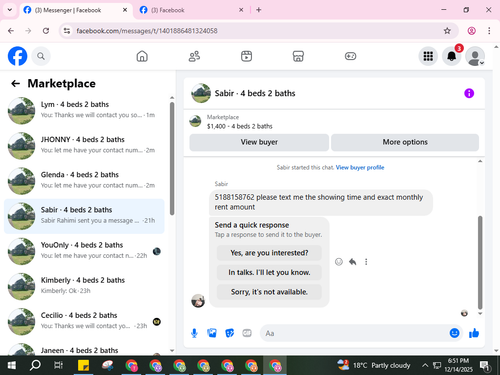
Task: Click the address bar URL
Action: 147,31
